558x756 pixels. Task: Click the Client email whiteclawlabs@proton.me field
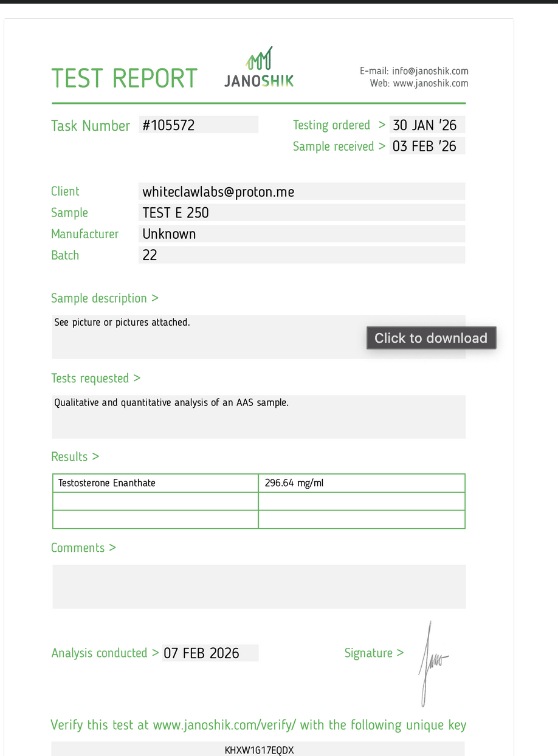(x=301, y=192)
